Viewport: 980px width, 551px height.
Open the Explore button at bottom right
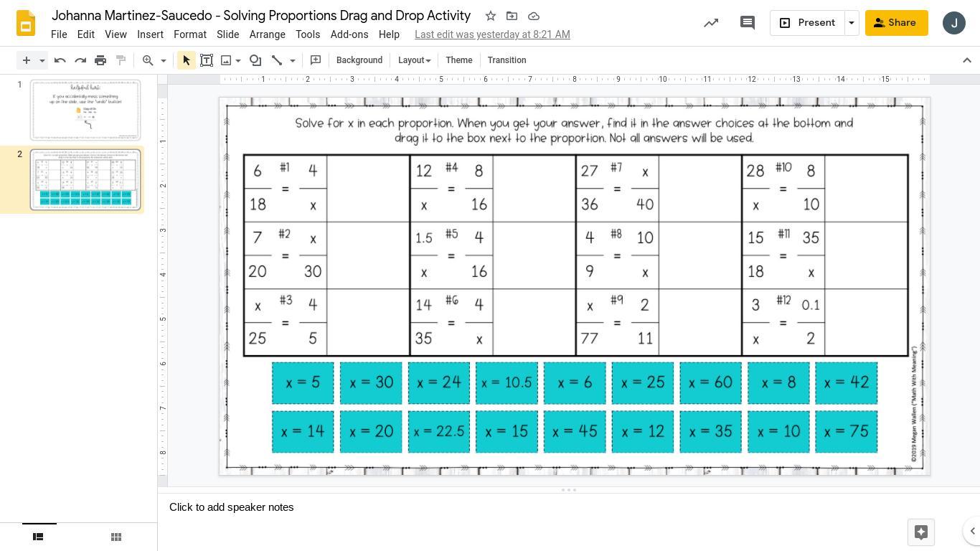921,532
